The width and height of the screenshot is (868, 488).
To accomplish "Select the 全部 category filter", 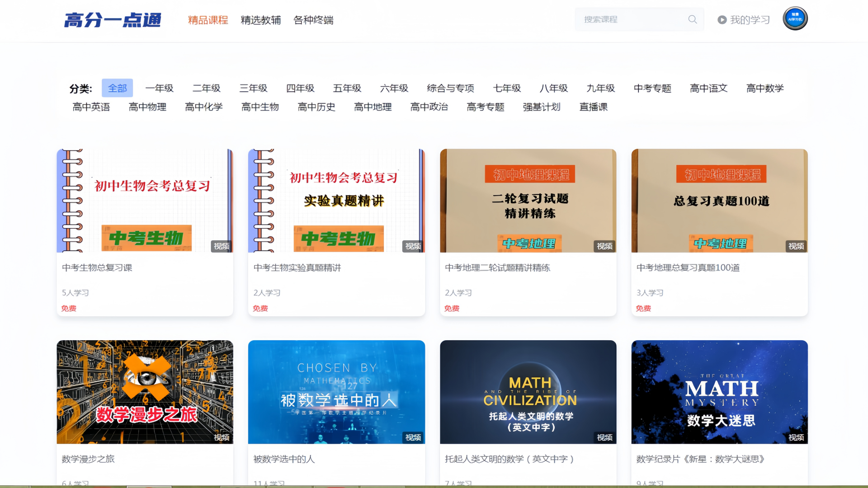I will (x=117, y=88).
